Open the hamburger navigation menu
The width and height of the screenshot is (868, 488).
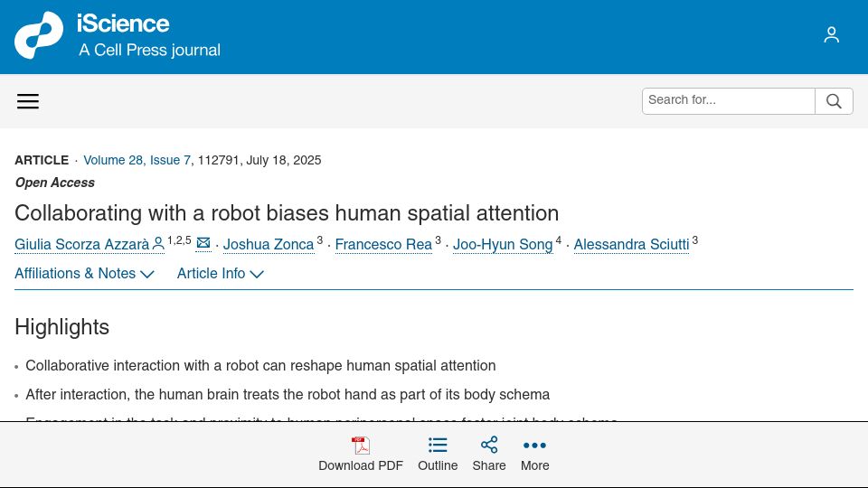(x=28, y=101)
